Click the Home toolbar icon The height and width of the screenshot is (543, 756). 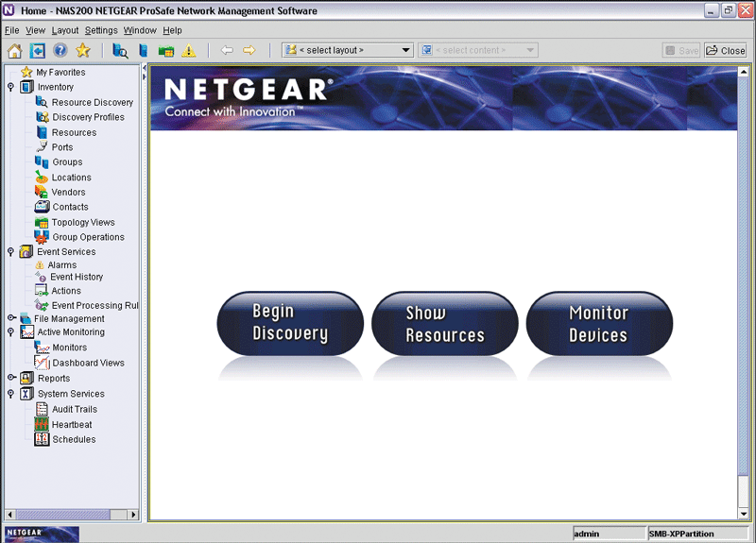[14, 51]
